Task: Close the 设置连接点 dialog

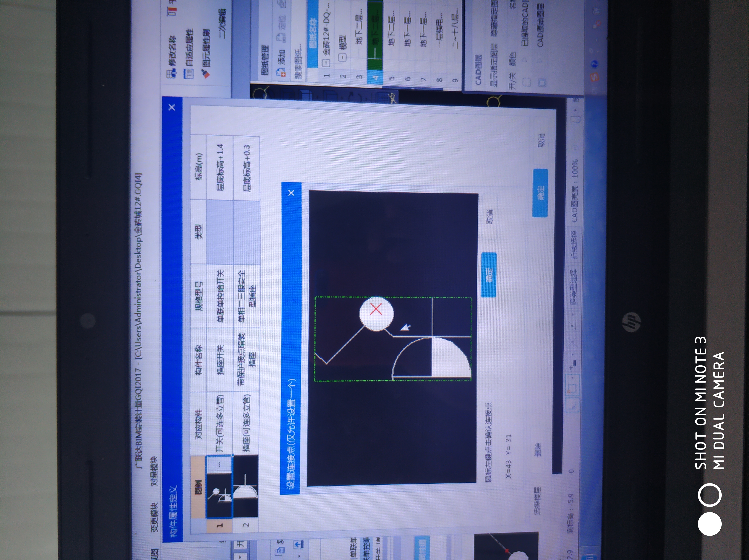Action: point(291,193)
